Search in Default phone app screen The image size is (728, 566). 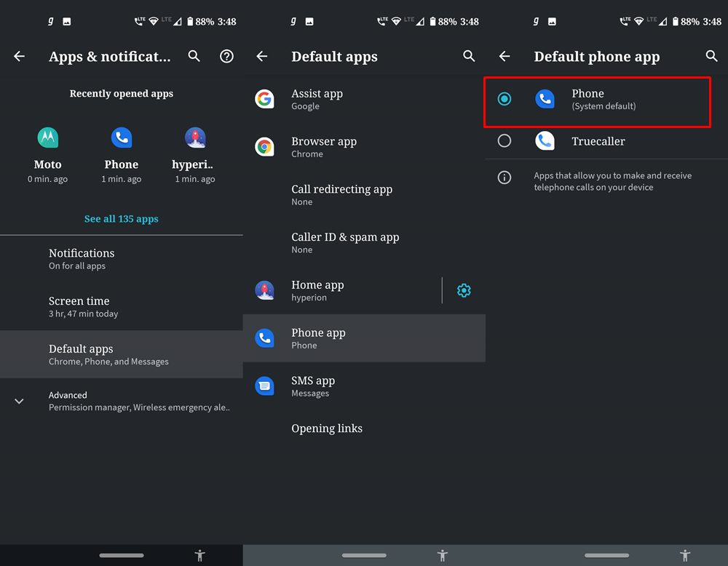[x=712, y=56]
